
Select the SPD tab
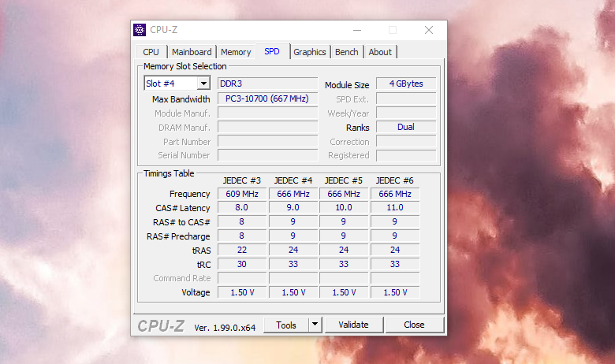(x=272, y=51)
